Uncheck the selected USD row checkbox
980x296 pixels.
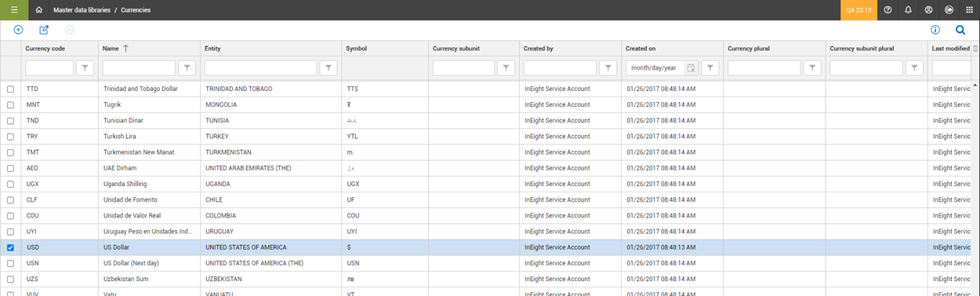coord(10,247)
